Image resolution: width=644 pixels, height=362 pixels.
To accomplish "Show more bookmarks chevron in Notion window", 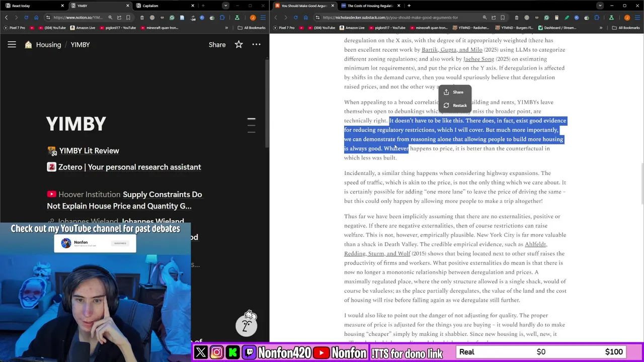I will pyautogui.click(x=226, y=28).
